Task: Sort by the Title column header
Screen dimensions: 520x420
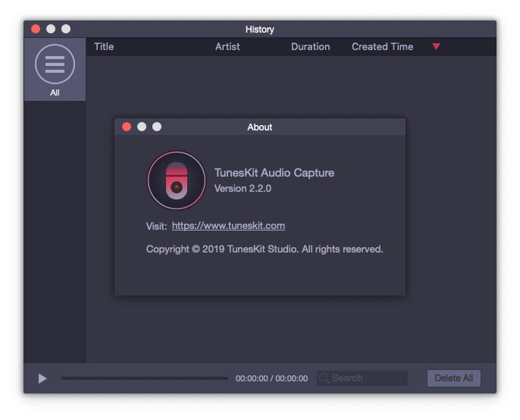Action: [x=104, y=47]
